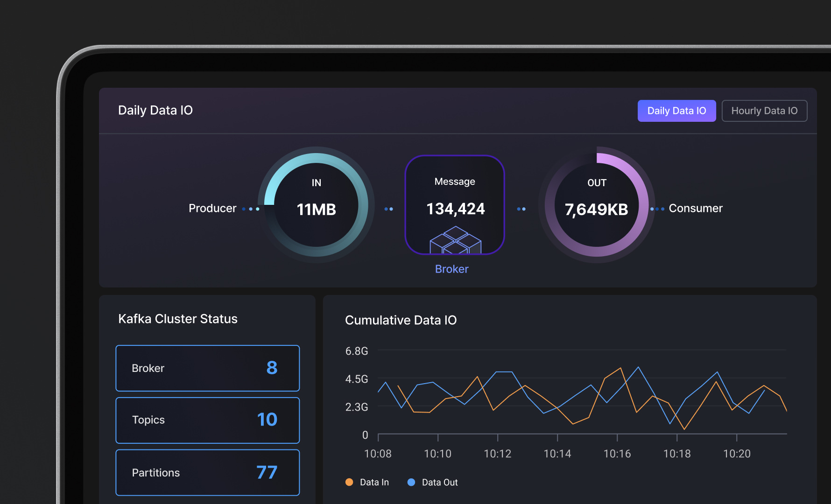The width and height of the screenshot is (831, 504).
Task: Click the orange Data In legend dot
Action: click(x=349, y=483)
